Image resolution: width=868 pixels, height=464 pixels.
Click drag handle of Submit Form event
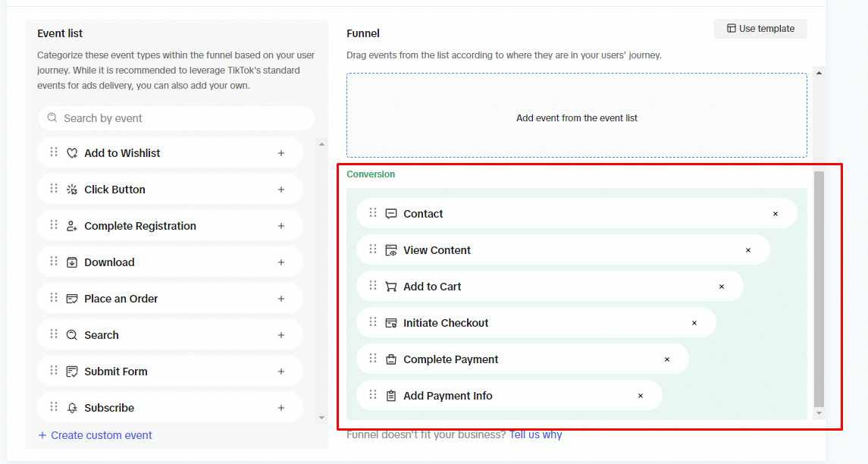click(54, 371)
